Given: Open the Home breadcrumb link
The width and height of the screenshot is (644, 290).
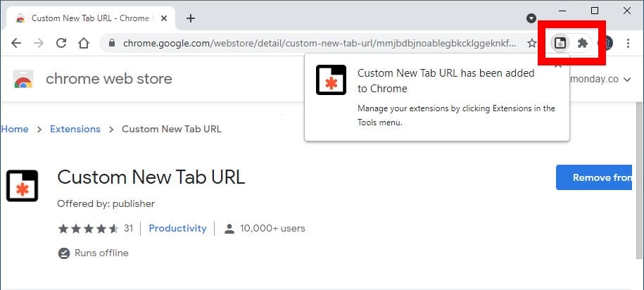Looking at the screenshot, I should pos(15,129).
